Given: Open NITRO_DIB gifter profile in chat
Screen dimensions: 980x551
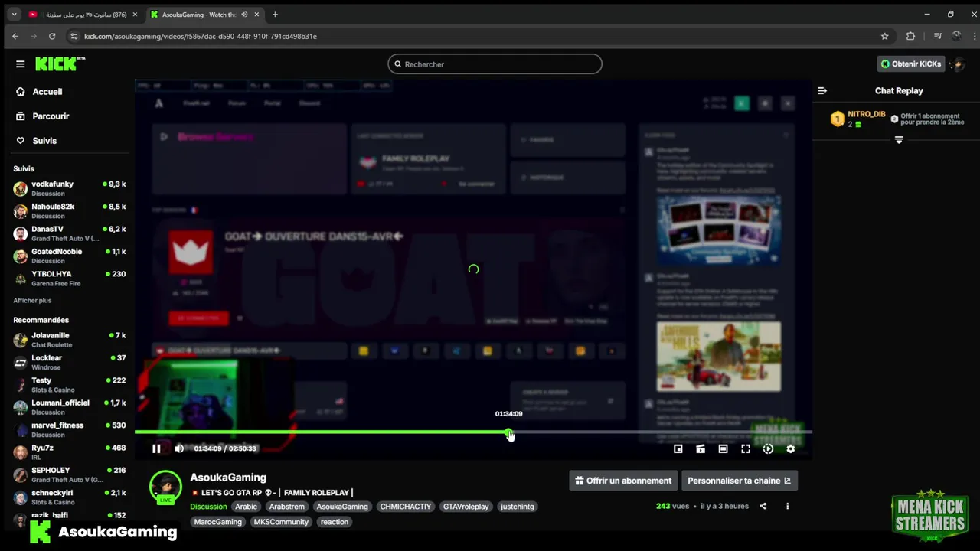Looking at the screenshot, I should (867, 114).
